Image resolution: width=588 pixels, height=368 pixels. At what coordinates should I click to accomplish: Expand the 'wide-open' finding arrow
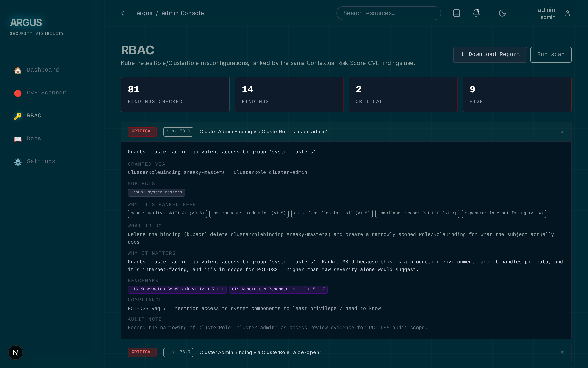pos(562,352)
